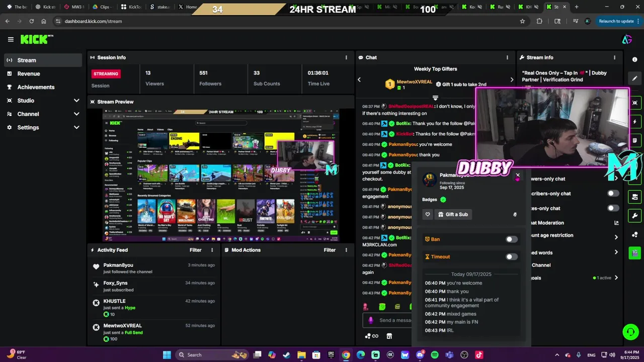Open Mod Actions three-dot options
Image resolution: width=644 pixels, height=362 pixels.
tap(346, 250)
